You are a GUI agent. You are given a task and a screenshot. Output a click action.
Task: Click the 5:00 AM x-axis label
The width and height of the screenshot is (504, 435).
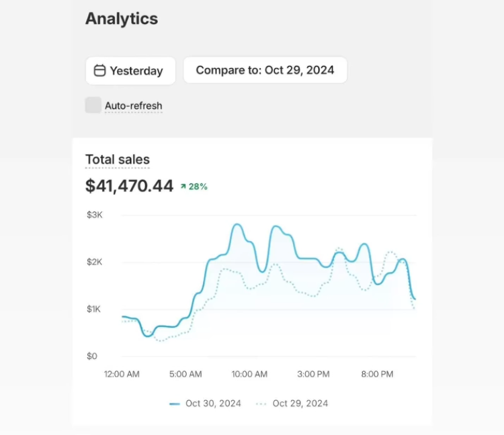tap(185, 374)
